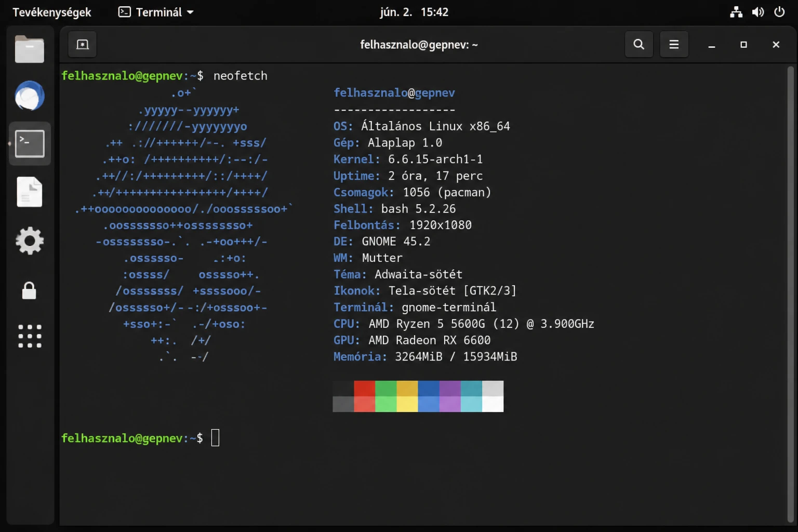Expand the Terminál app menu
This screenshot has width=798, height=532.
click(156, 12)
